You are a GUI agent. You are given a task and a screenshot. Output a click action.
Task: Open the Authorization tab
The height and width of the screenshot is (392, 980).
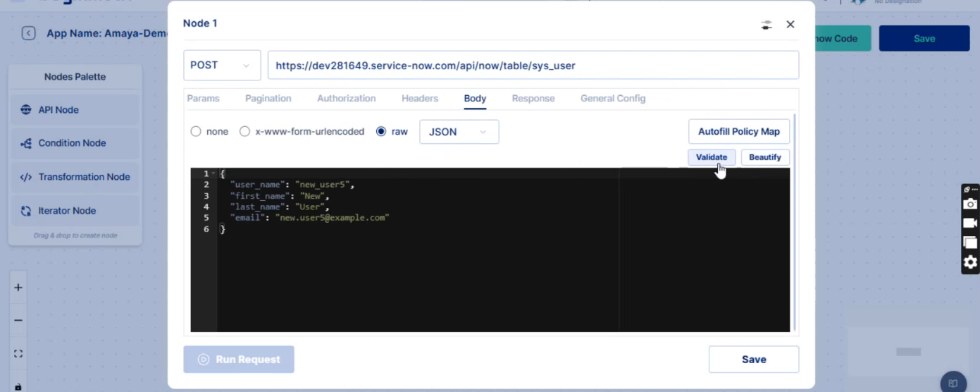[346, 99]
